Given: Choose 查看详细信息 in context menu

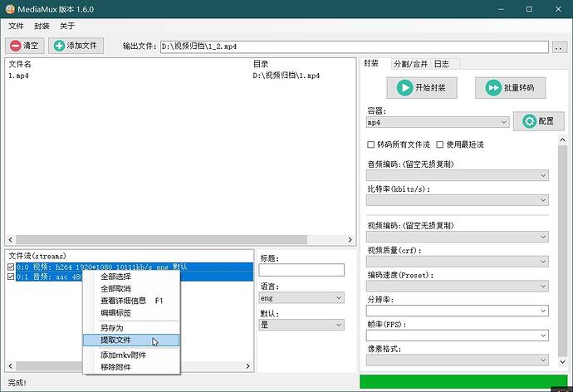Looking at the screenshot, I should (131, 301).
